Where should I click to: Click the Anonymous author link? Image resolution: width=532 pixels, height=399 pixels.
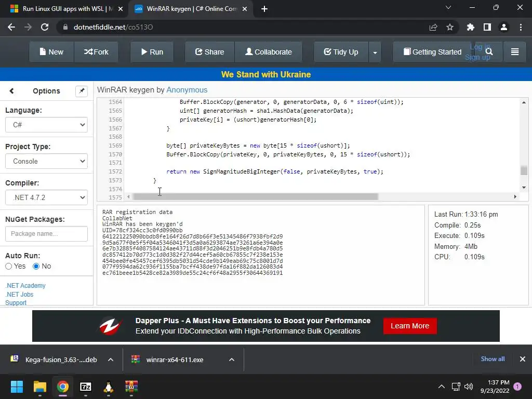(187, 90)
